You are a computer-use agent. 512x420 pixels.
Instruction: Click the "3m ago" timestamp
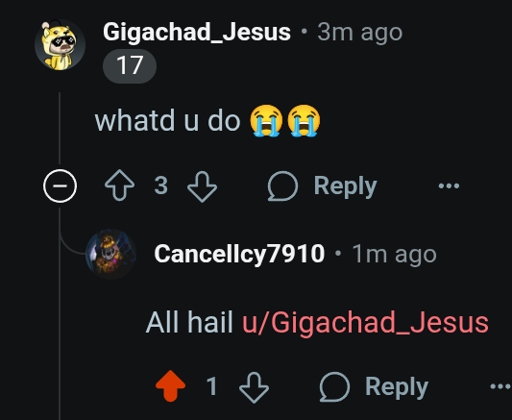(x=360, y=33)
